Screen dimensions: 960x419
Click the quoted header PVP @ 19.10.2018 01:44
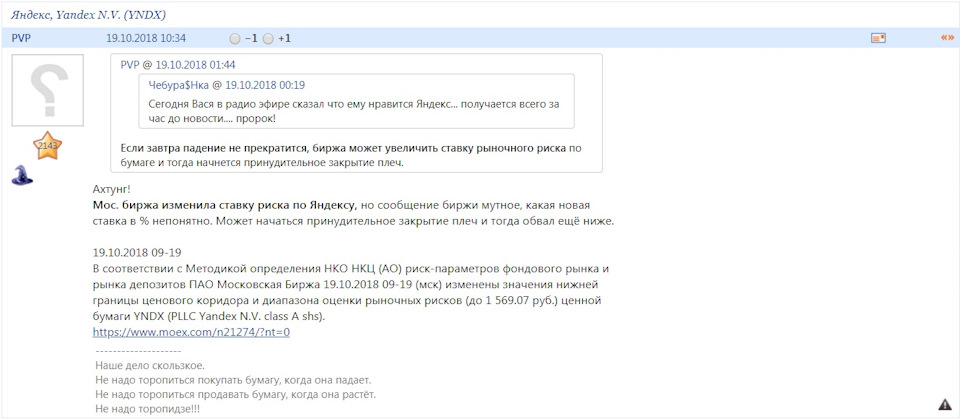(178, 64)
